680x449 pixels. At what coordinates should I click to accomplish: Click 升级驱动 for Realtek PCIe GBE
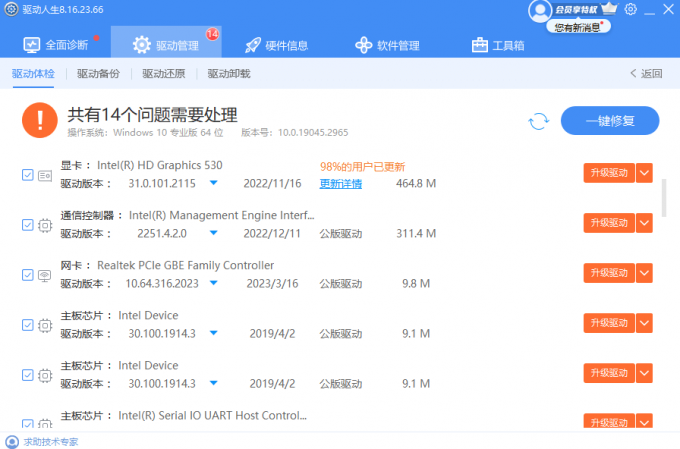(x=609, y=273)
